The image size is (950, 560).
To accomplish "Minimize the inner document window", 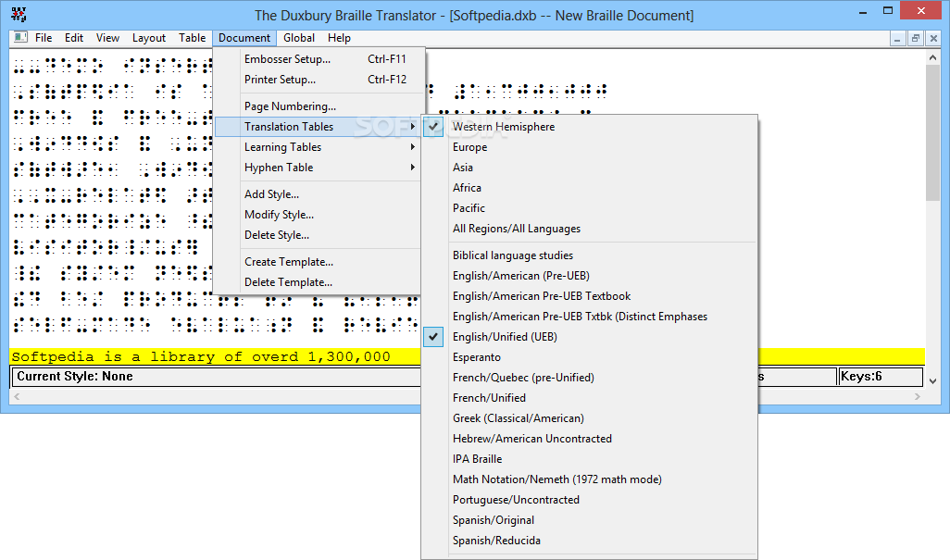I will [897, 39].
